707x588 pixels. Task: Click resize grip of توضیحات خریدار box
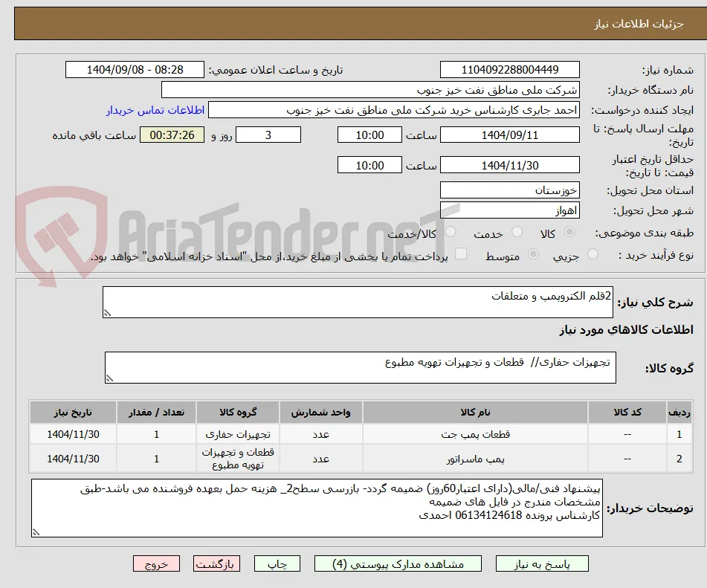36,532
